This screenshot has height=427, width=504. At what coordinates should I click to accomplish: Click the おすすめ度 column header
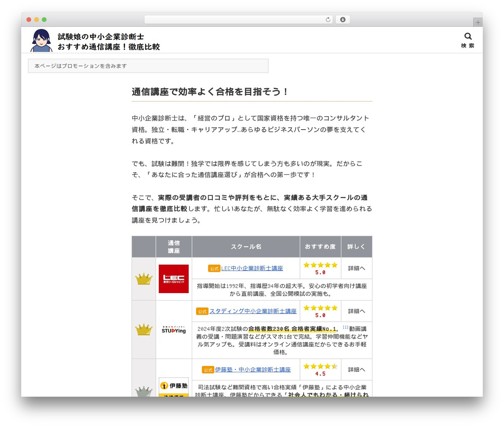(320, 247)
